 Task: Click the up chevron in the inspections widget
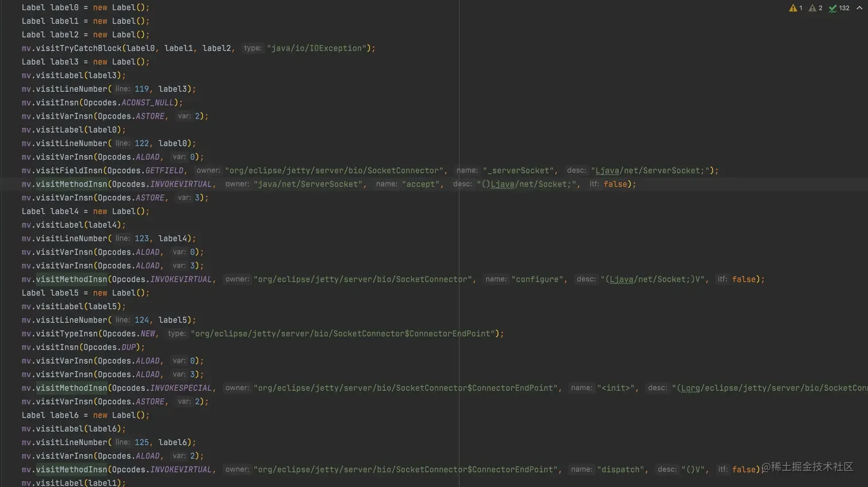(x=859, y=8)
